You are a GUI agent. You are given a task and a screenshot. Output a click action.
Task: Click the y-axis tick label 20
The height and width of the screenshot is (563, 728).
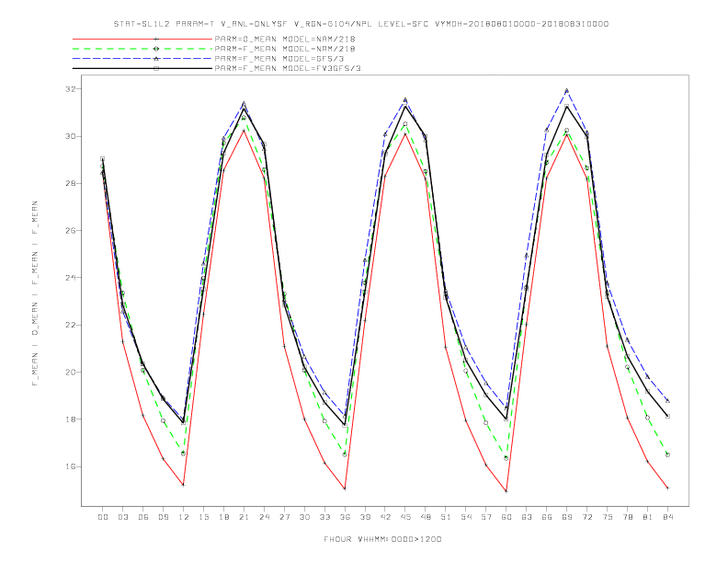point(71,373)
